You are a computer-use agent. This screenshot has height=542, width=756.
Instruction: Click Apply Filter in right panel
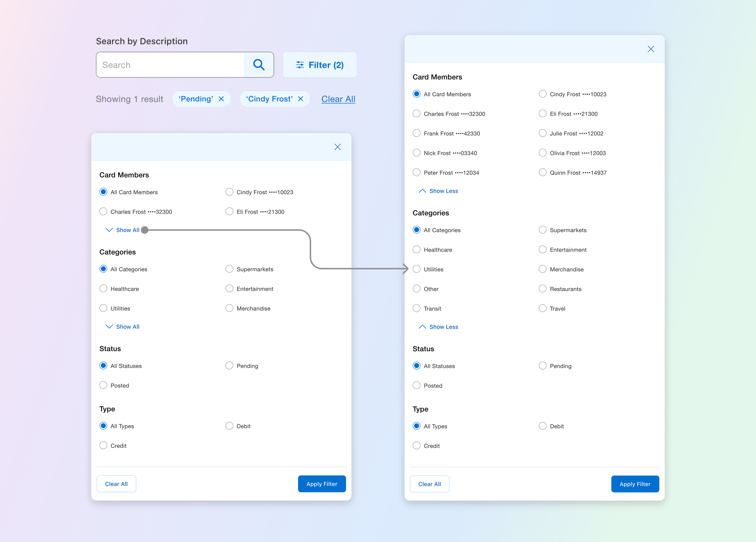point(635,484)
